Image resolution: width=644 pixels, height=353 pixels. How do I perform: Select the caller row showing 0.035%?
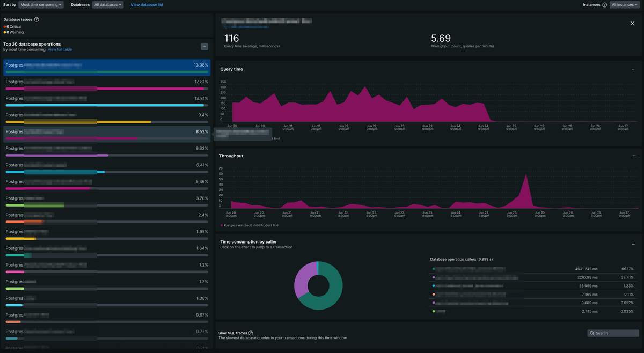click(x=533, y=311)
